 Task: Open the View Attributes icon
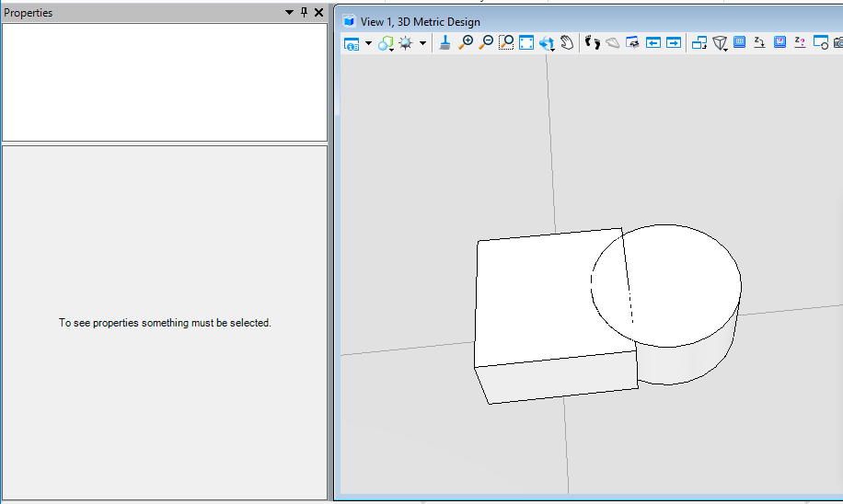pyautogui.click(x=351, y=43)
